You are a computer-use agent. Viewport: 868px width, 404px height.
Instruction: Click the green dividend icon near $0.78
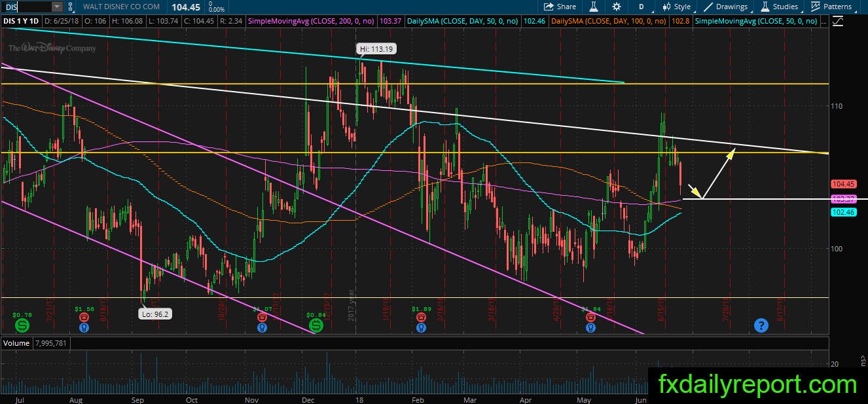pos(22,325)
